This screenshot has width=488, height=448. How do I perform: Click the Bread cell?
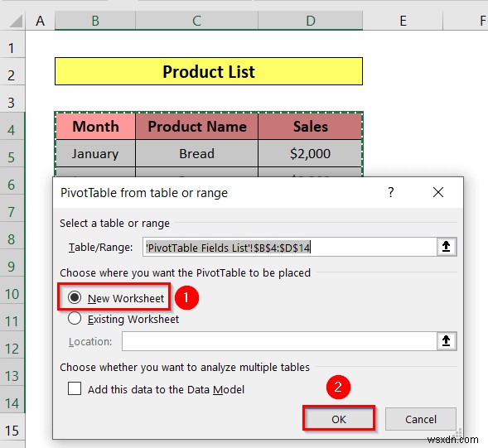click(196, 153)
